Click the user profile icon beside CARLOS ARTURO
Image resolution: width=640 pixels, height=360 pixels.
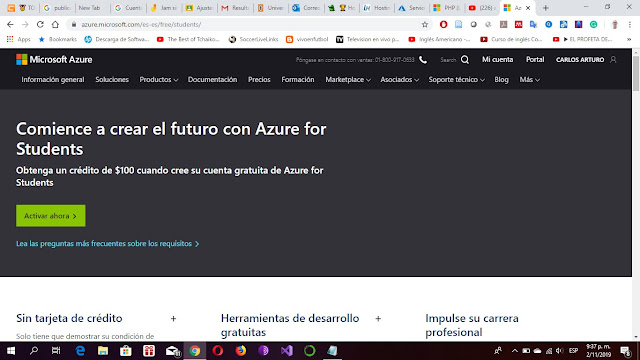pyautogui.click(x=613, y=60)
